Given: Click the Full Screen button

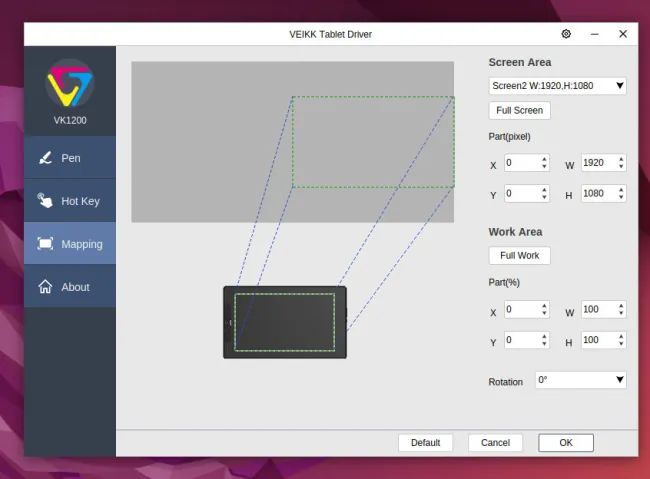Looking at the screenshot, I should [x=519, y=110].
